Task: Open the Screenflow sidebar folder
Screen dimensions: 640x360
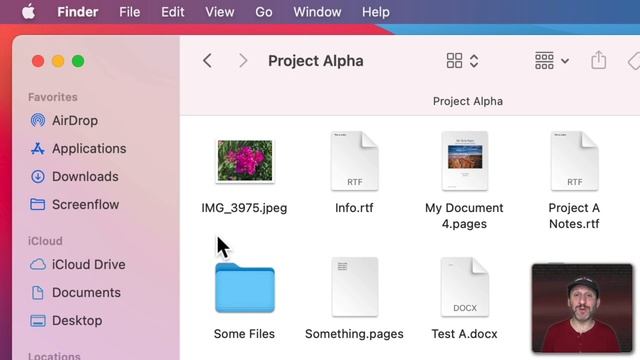Action: (x=74, y=204)
